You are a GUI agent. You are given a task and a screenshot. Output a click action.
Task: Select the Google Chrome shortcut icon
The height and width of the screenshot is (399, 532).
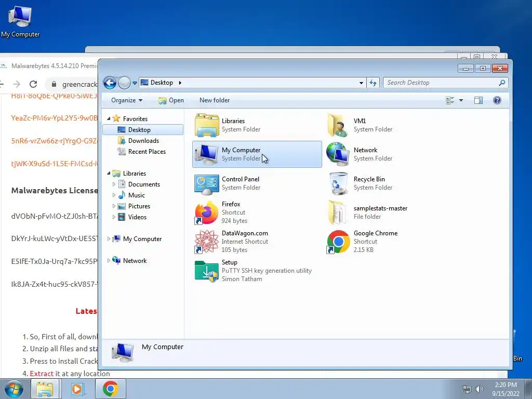338,242
